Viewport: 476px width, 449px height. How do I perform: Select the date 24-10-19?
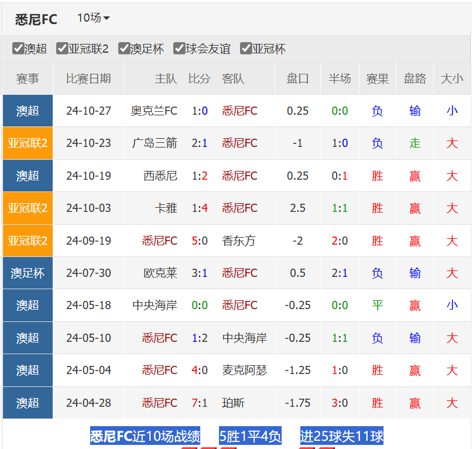coord(88,176)
